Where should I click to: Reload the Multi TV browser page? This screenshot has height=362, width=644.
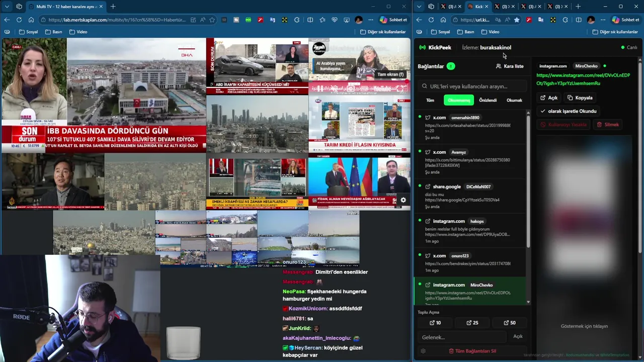(19, 20)
